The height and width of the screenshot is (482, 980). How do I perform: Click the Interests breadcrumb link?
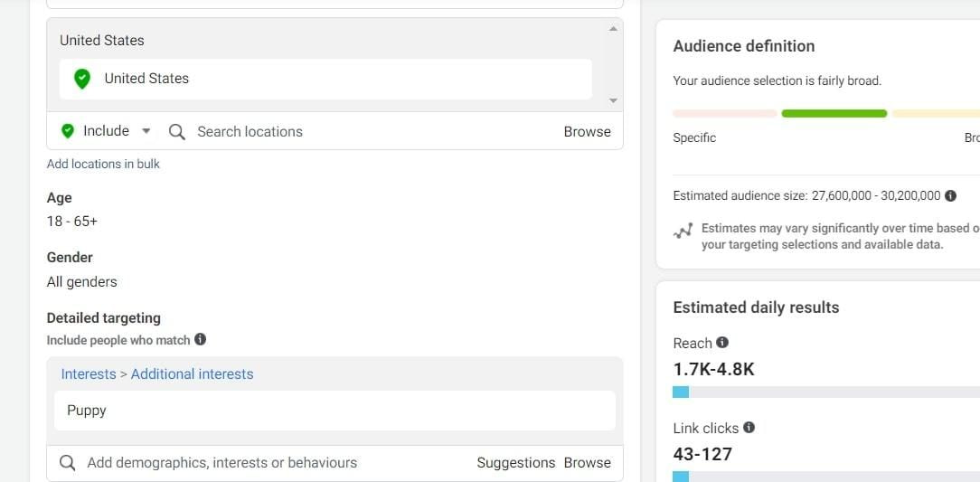click(x=88, y=373)
